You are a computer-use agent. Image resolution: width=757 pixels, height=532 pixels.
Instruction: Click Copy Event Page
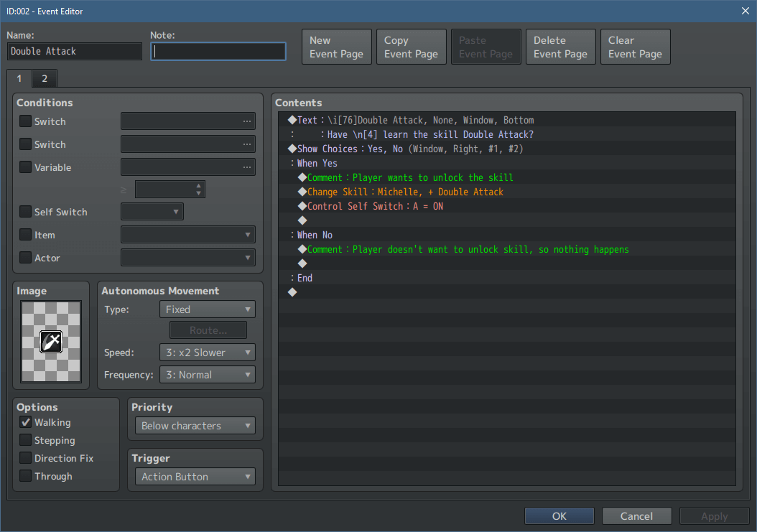click(411, 46)
